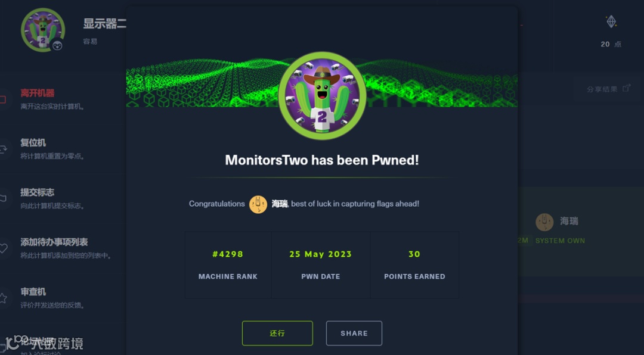
Task: Click the star icon beside 审查机
Action: 3,298
